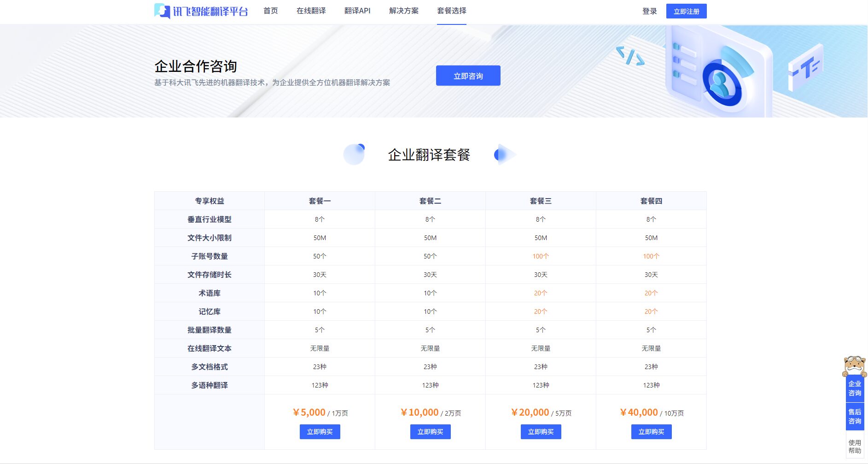Viewport: 868px width, 464px height.
Task: Open the 在线翻译 page
Action: 311,11
